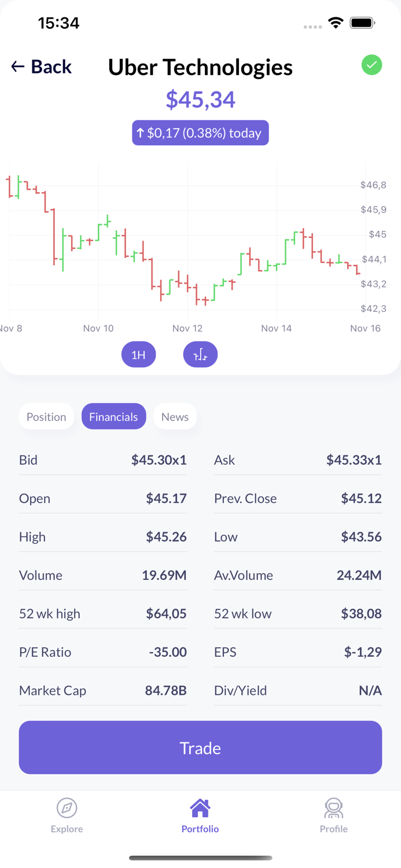Tap the candlestick chart toggle button
Image resolution: width=401 pixels, height=868 pixels.
[x=200, y=354]
